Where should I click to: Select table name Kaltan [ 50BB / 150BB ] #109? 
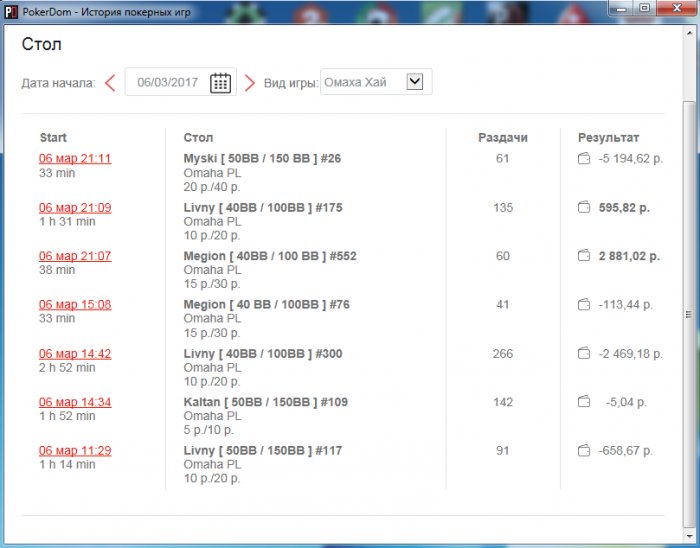pos(266,402)
